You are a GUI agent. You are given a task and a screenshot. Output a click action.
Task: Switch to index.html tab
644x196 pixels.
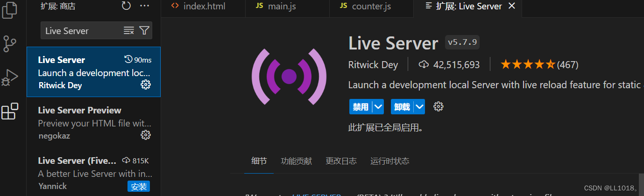click(x=204, y=7)
